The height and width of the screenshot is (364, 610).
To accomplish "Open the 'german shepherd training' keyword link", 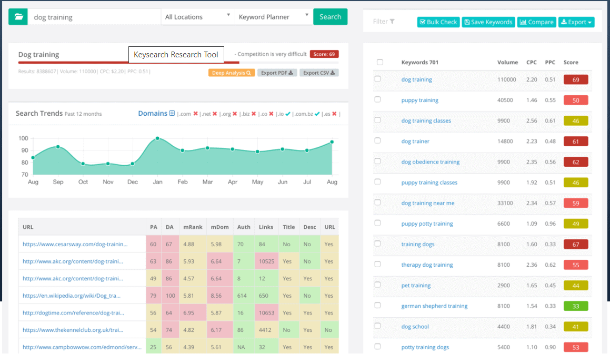I will point(434,306).
